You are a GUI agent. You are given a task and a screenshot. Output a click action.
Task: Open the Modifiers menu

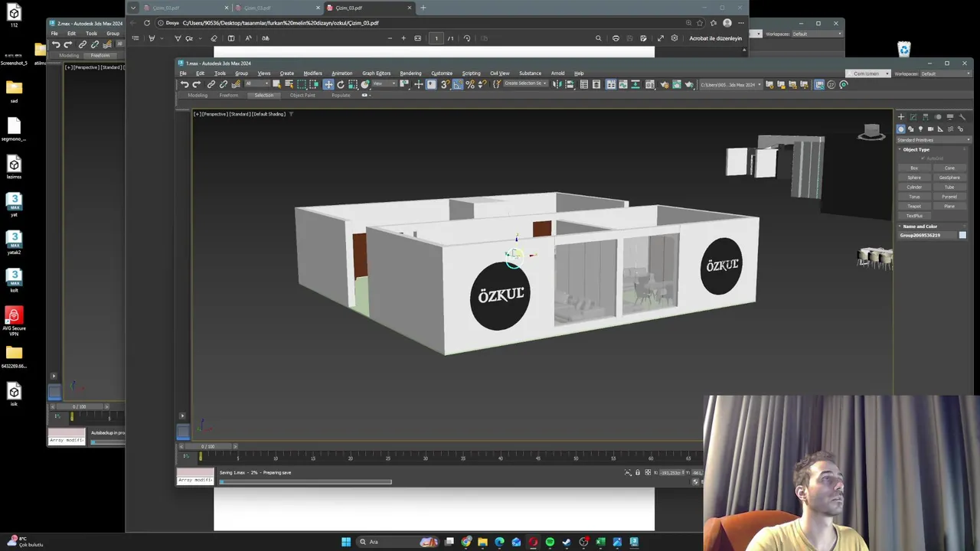coord(312,73)
